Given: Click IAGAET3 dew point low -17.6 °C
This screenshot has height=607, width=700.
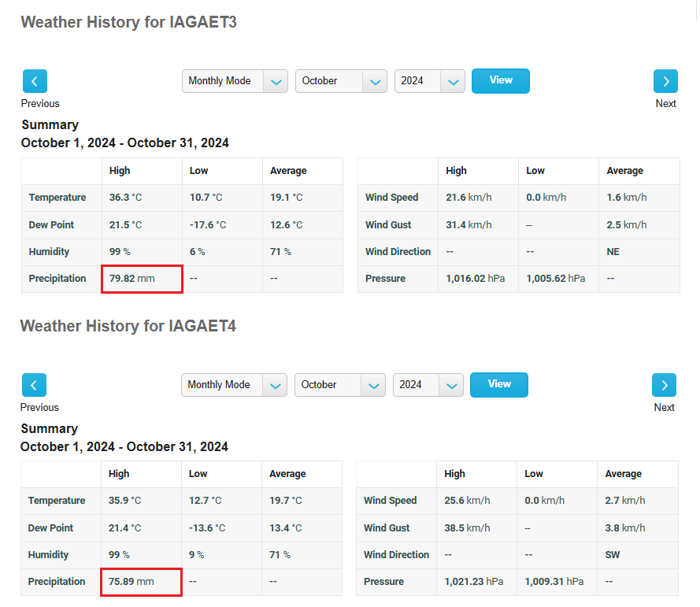Looking at the screenshot, I should (x=208, y=225).
